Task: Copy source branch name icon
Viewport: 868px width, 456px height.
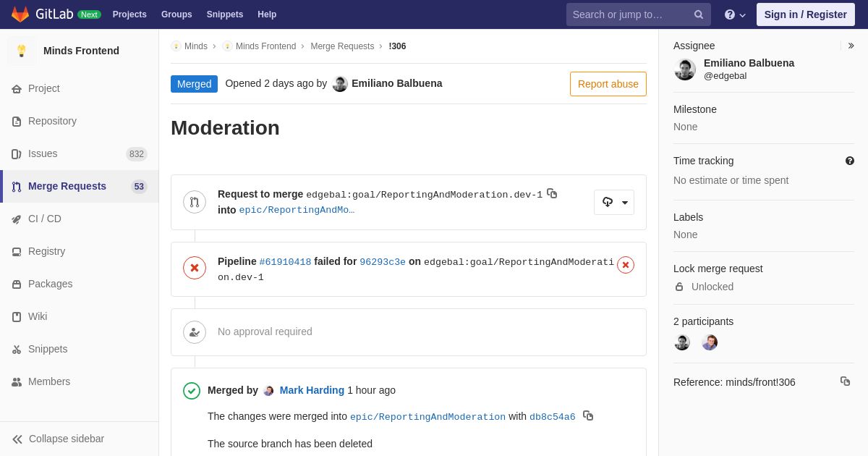Action: pyautogui.click(x=552, y=193)
